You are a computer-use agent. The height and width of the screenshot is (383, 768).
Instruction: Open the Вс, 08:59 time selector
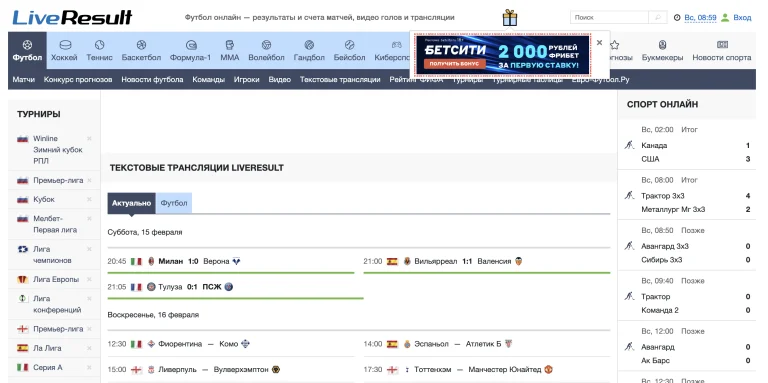[x=700, y=18]
